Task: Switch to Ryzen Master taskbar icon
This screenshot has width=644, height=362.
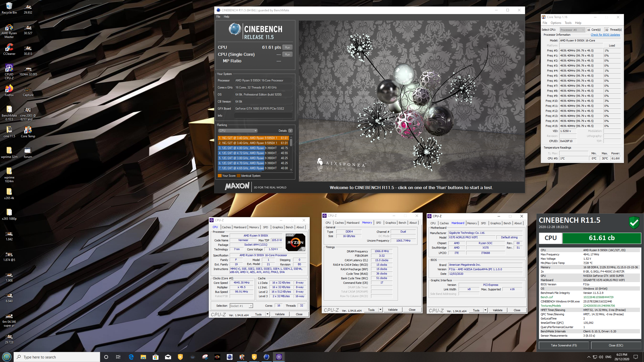Action: 217,357
